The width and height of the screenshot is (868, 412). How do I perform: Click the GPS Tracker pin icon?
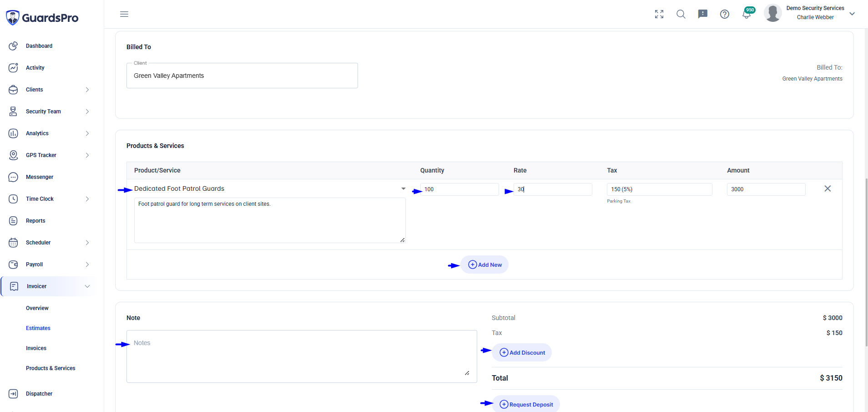pos(13,155)
